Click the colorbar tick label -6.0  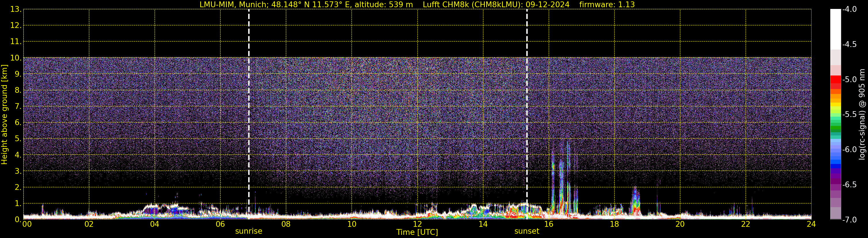[849, 150]
